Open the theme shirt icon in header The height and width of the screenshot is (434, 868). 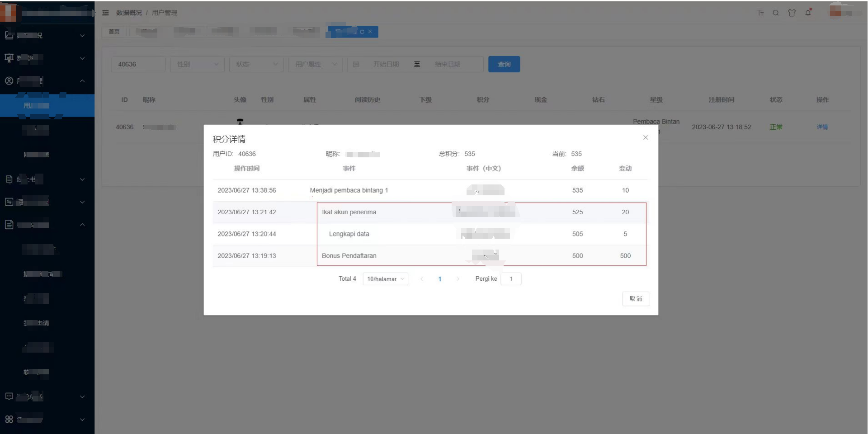coord(792,13)
